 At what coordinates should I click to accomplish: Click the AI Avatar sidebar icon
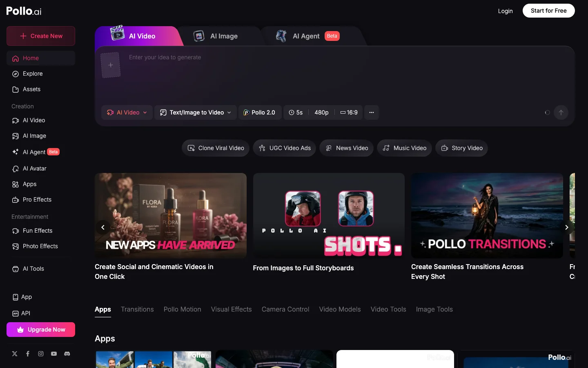pos(15,168)
